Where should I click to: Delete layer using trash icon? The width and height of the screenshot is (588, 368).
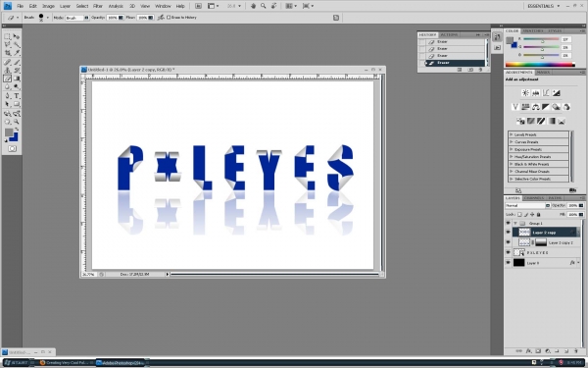(x=576, y=351)
